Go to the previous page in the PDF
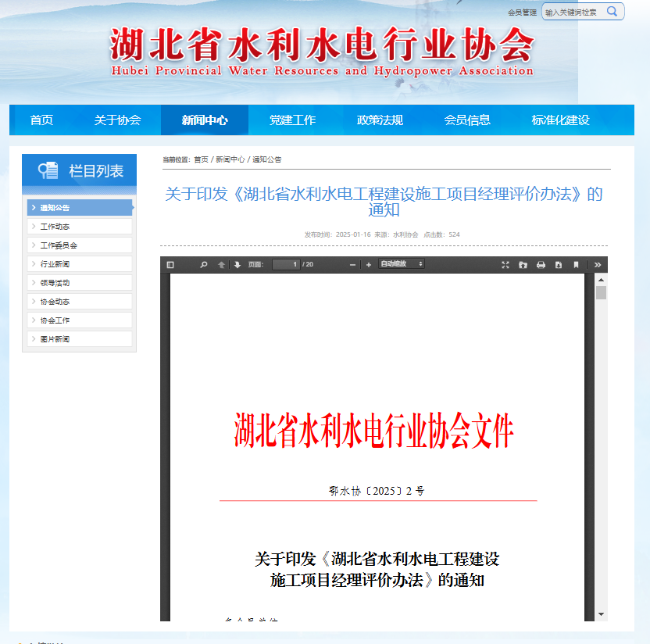The height and width of the screenshot is (644, 650). click(x=220, y=264)
